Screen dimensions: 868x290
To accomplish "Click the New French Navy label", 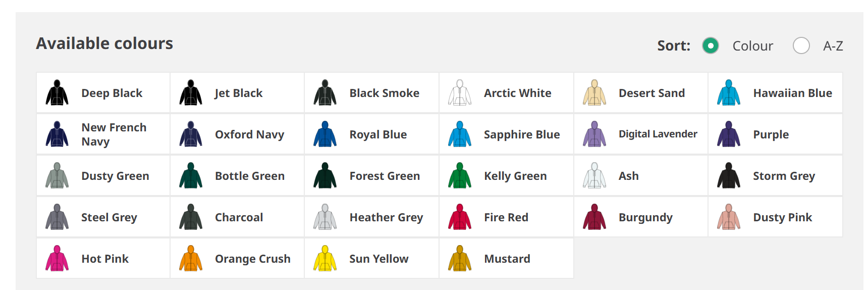I will click(114, 134).
